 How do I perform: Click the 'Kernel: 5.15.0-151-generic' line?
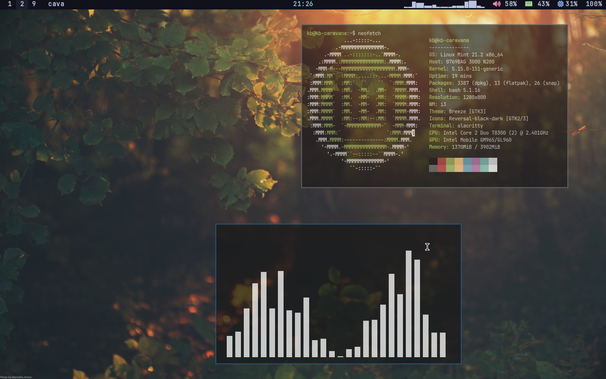(x=466, y=69)
